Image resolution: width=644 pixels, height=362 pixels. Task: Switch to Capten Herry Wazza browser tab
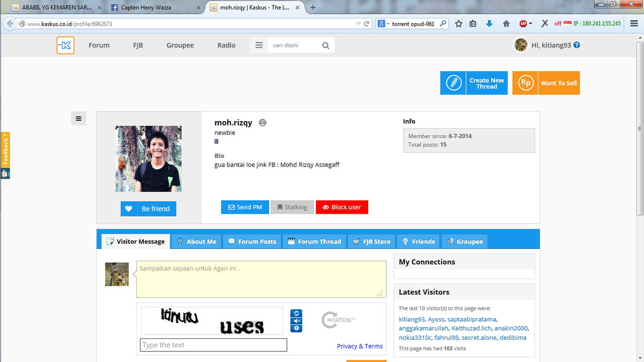[x=156, y=8]
